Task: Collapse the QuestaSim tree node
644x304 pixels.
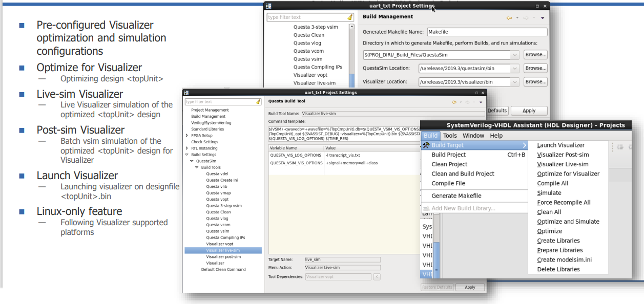Action: coord(192,161)
